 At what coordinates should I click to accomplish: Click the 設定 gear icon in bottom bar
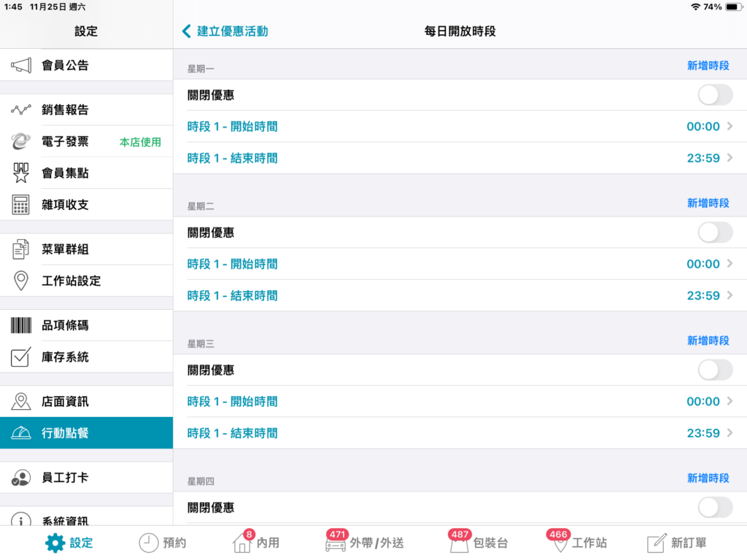55,542
